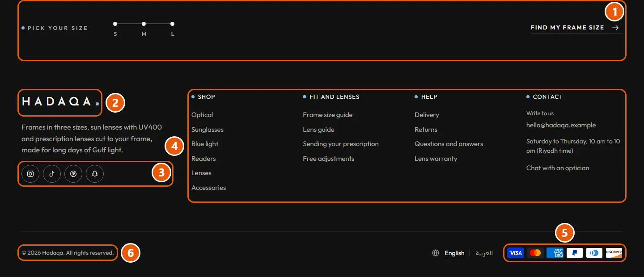Image resolution: width=644 pixels, height=277 pixels.
Task: Select size S on the size slider
Action: click(115, 29)
